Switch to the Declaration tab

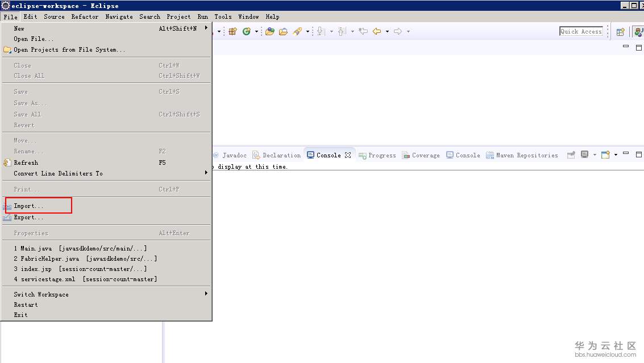coord(277,155)
